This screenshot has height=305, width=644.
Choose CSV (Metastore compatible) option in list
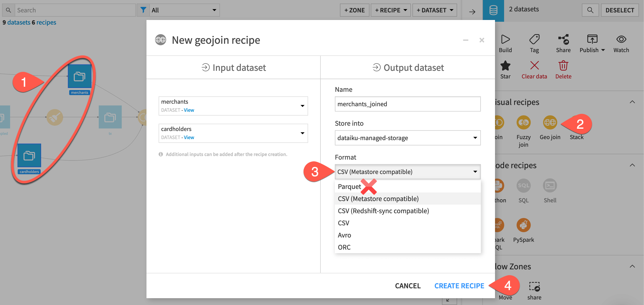pos(408,199)
